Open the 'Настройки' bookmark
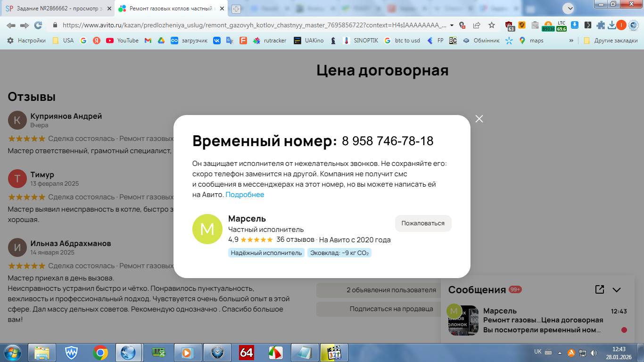 pyautogui.click(x=26, y=41)
